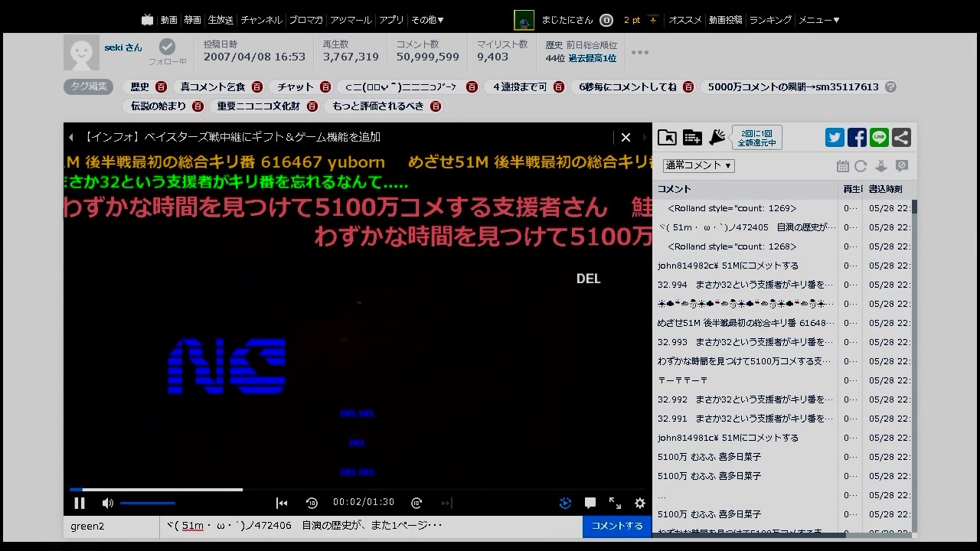The height and width of the screenshot is (551, 980).
Task: Open the 動画 top menu item
Action: [168, 20]
